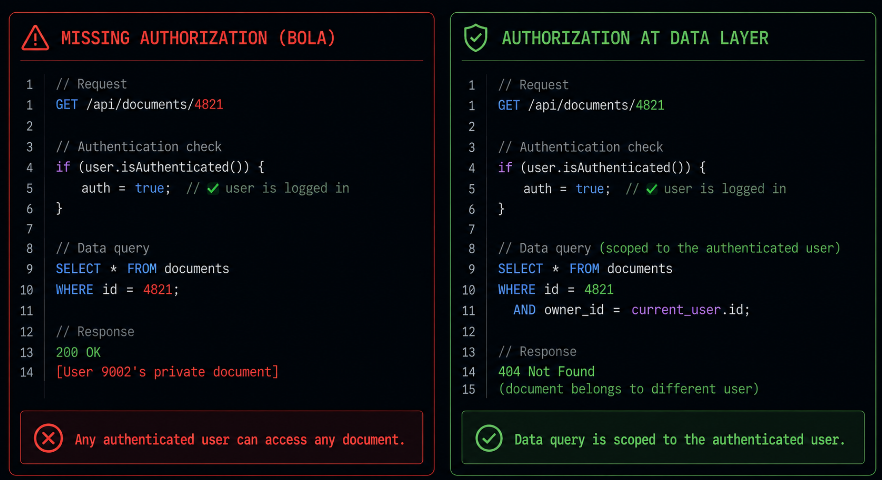Click the green check in left panel comment

point(213,189)
